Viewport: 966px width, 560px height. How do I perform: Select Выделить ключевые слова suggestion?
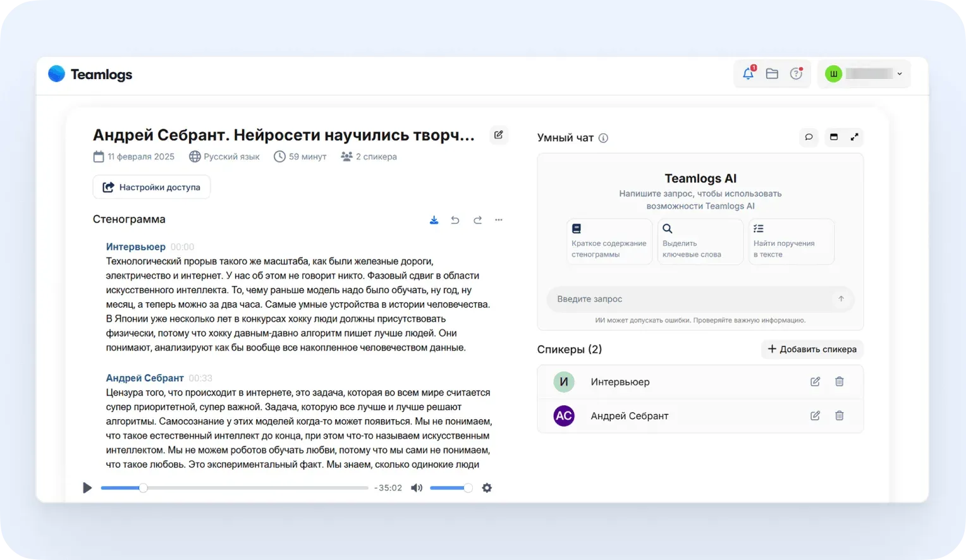(700, 241)
